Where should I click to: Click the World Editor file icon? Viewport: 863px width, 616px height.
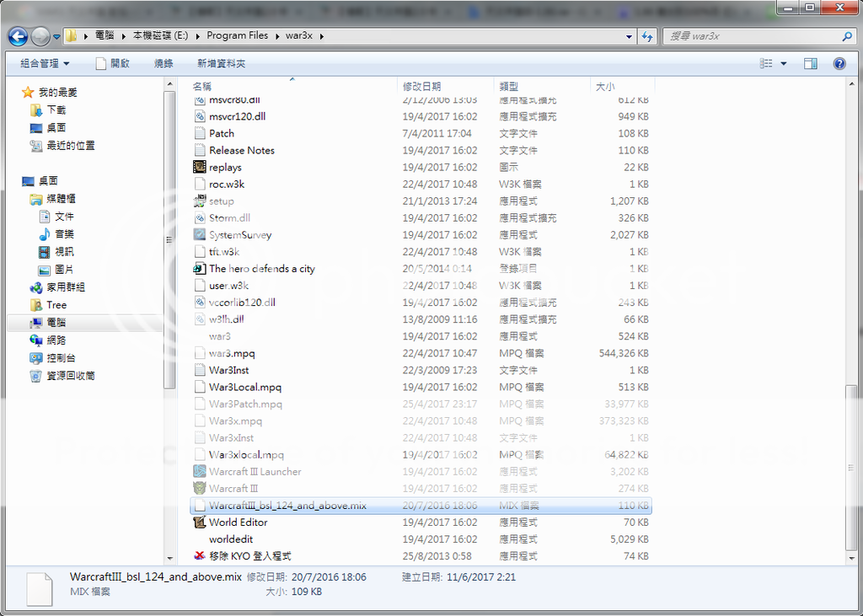click(200, 522)
